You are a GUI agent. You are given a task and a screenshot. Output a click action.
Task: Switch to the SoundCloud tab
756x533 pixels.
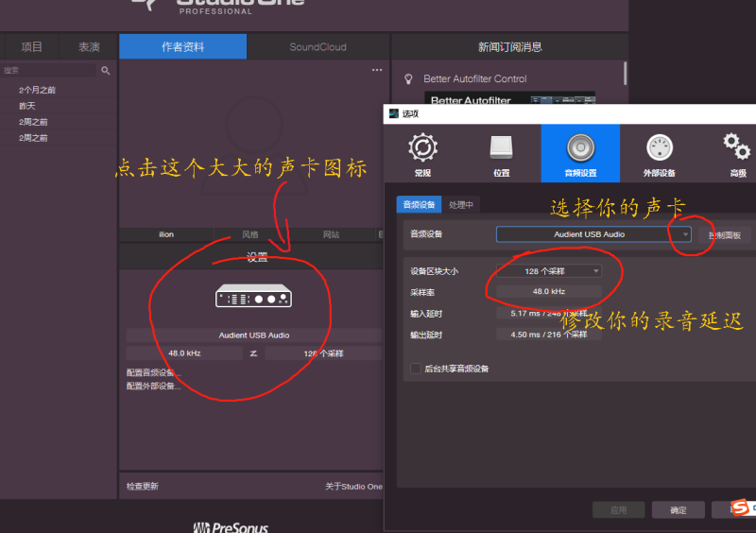click(318, 46)
